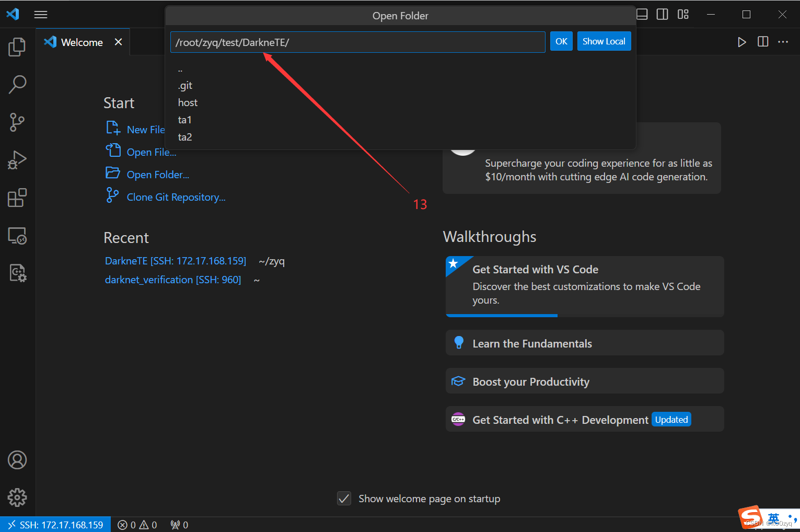Viewport: 800px width, 532px height.
Task: Open the Remote Explorer view
Action: point(17,236)
